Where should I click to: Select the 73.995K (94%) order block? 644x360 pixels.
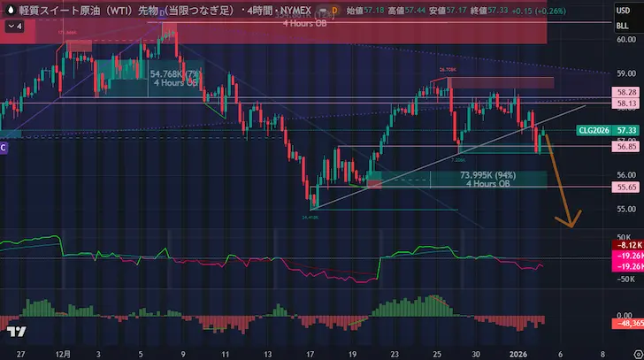click(487, 179)
